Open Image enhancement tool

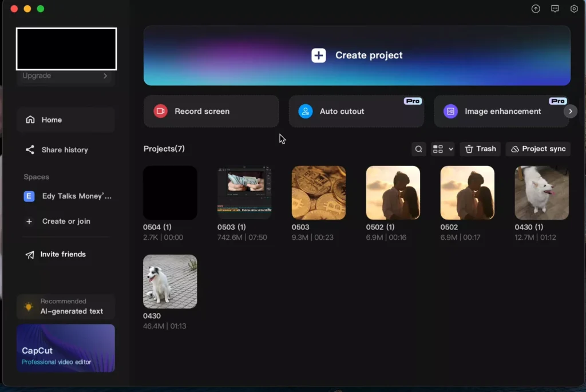[x=501, y=111]
